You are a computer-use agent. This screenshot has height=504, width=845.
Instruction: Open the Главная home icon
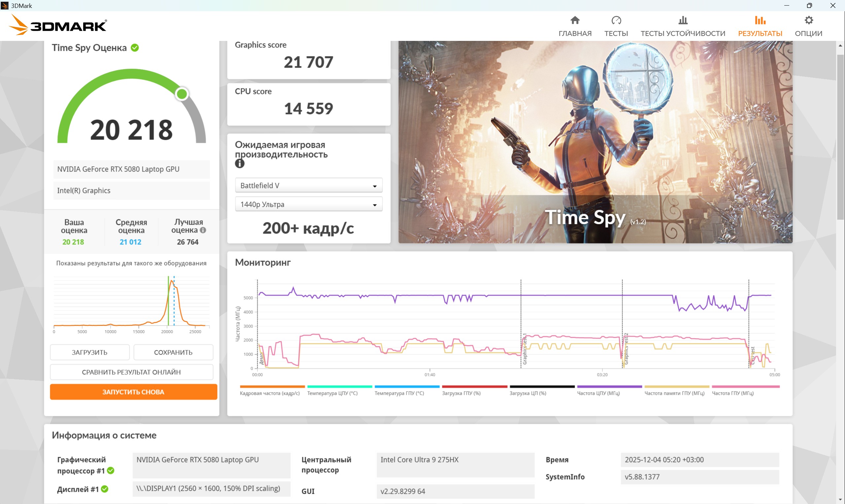[x=575, y=20]
